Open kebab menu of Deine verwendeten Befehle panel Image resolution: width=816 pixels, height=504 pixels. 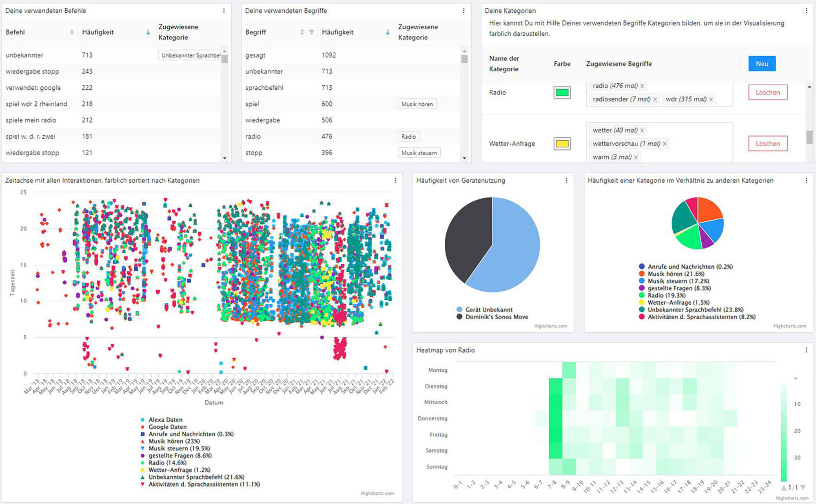coord(224,11)
